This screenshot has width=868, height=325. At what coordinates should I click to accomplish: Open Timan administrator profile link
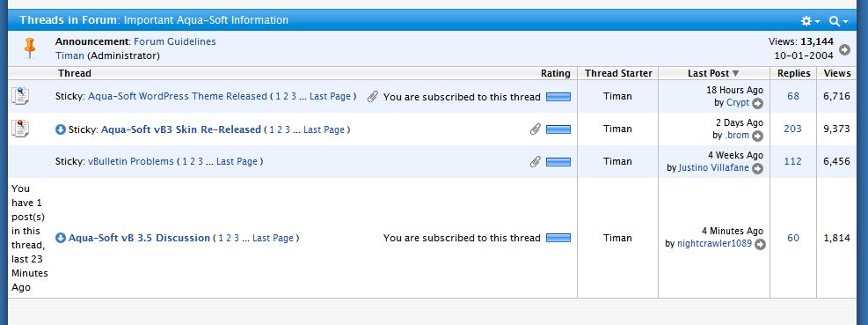pos(69,55)
